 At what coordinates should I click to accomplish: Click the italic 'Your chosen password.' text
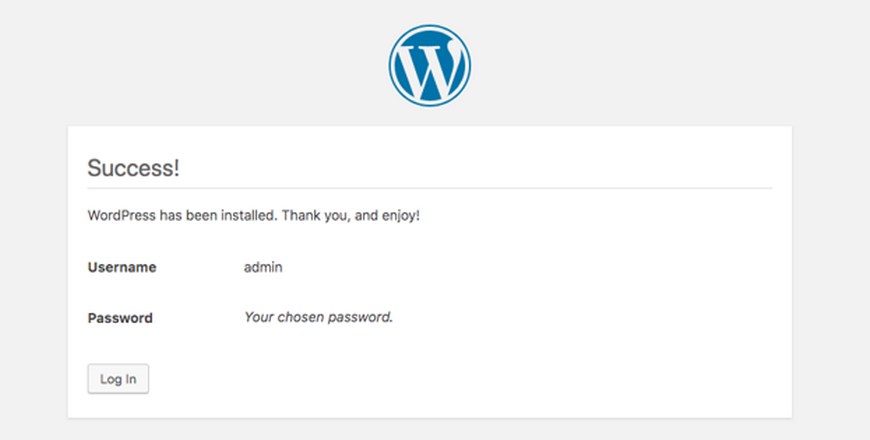point(318,317)
